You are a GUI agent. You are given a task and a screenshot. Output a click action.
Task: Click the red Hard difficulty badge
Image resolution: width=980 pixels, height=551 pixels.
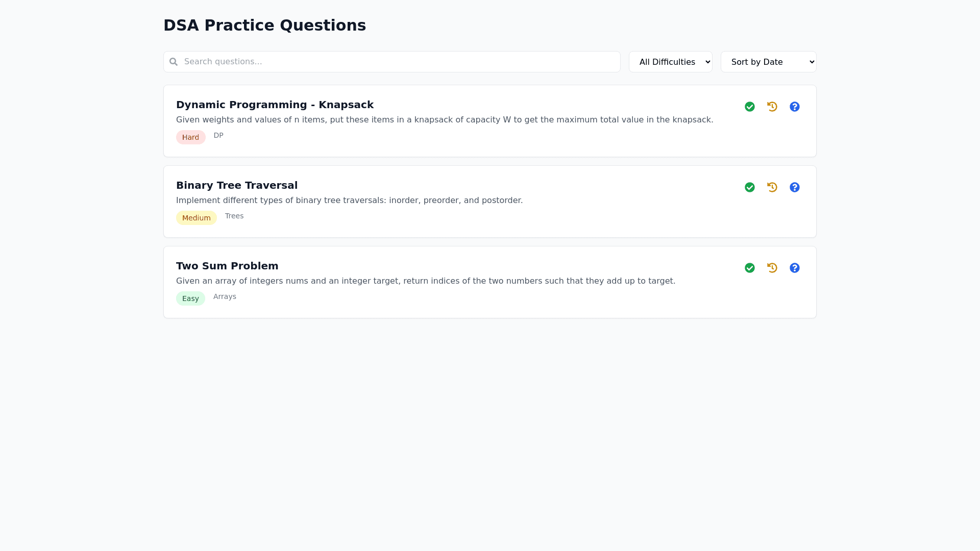coord(190,137)
